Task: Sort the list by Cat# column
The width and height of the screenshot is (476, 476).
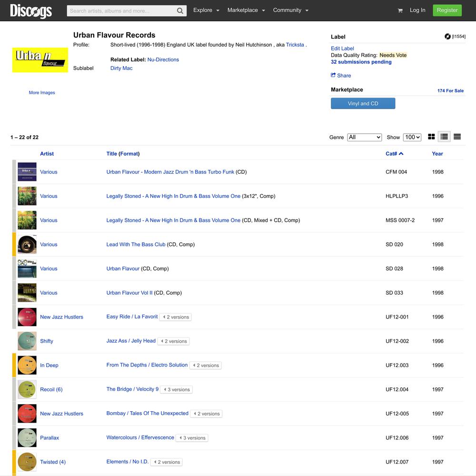Action: click(394, 154)
